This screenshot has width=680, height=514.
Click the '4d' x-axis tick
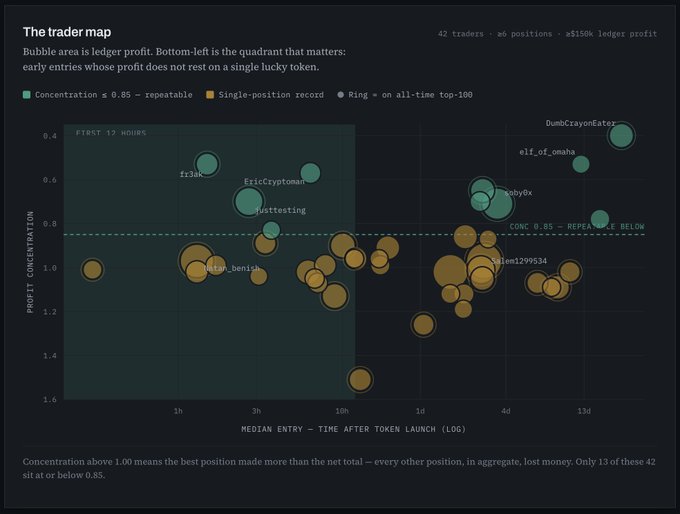tap(506, 411)
